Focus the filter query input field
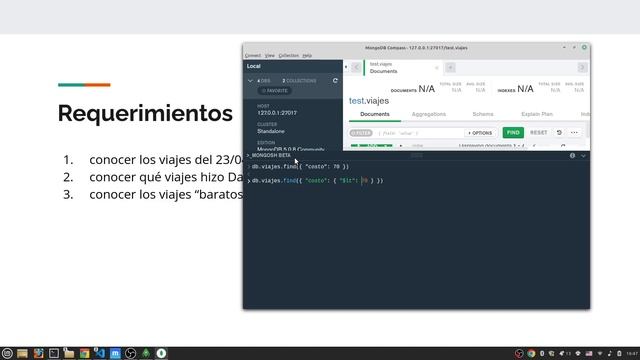Image resolution: width=640 pixels, height=360 pixels. (x=418, y=133)
